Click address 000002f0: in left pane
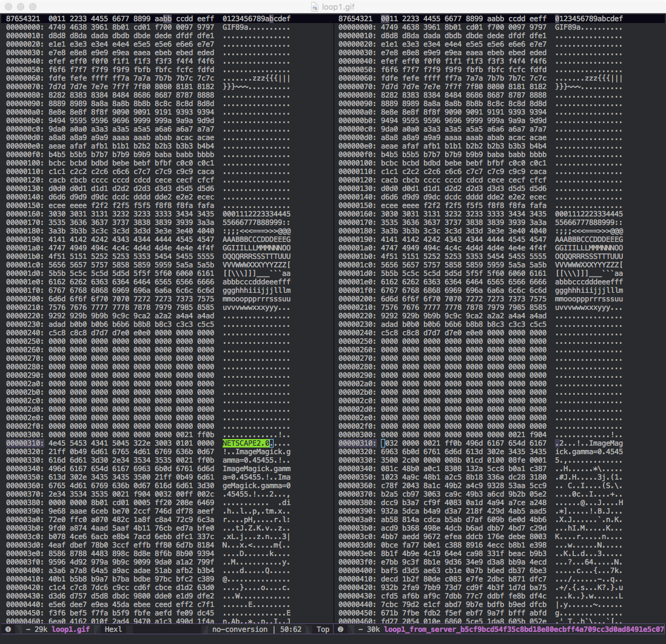This screenshot has width=666, height=644. [x=25, y=426]
